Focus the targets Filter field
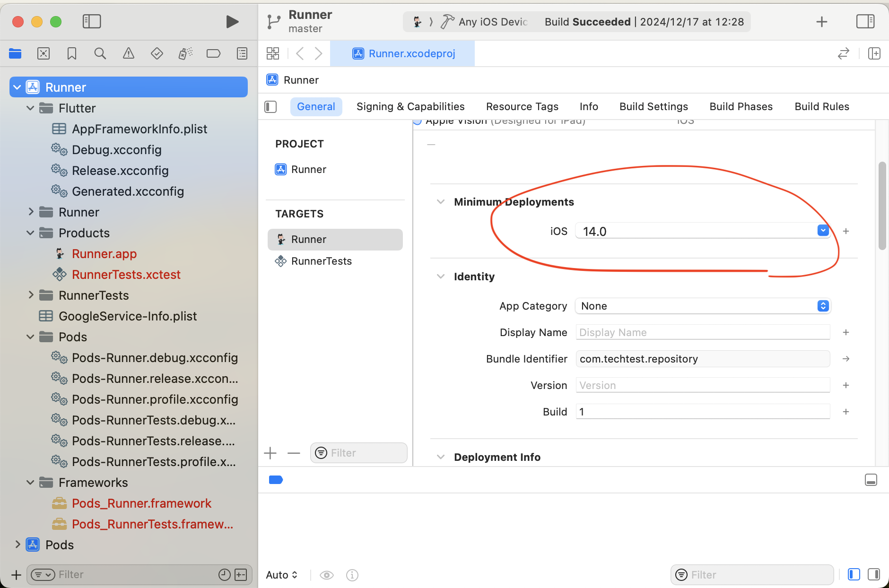This screenshot has height=588, width=889. [x=359, y=453]
